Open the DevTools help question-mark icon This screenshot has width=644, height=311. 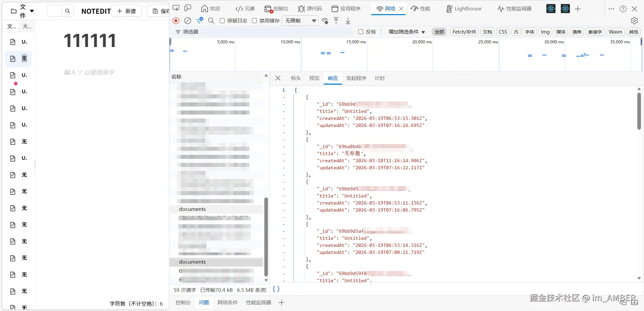coord(623,9)
